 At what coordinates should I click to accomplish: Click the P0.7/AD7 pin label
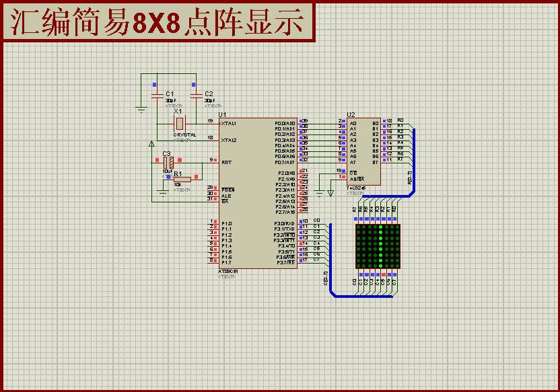tap(285, 162)
